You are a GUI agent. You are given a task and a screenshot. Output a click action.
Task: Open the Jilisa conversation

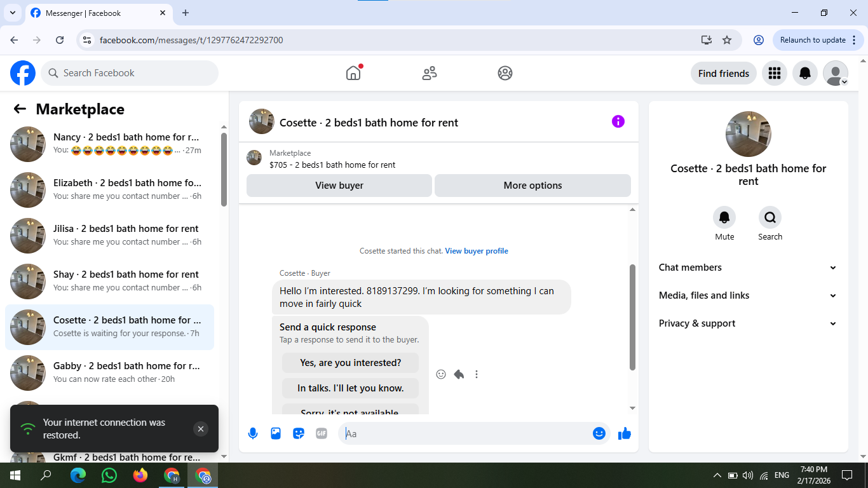(x=109, y=236)
